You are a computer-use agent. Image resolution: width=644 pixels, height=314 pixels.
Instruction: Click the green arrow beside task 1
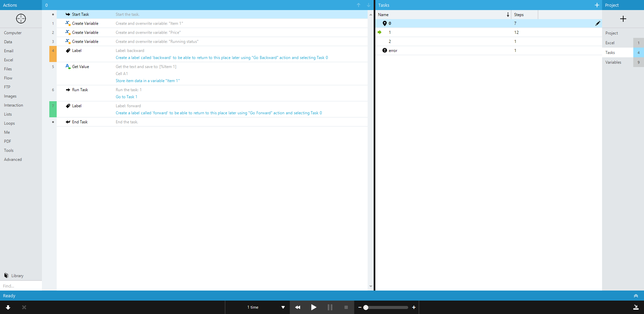(x=379, y=32)
